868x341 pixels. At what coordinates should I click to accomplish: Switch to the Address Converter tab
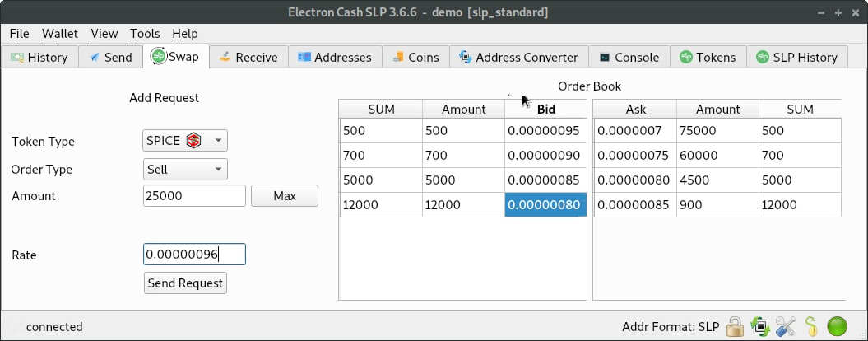(x=518, y=57)
